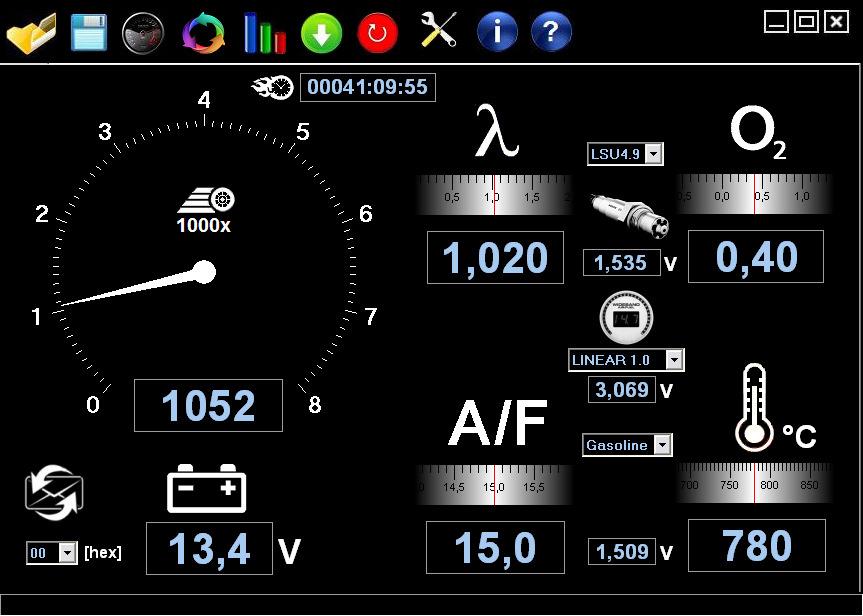This screenshot has height=616, width=863.
Task: Open the gauge dashboard icon
Action: [x=143, y=34]
